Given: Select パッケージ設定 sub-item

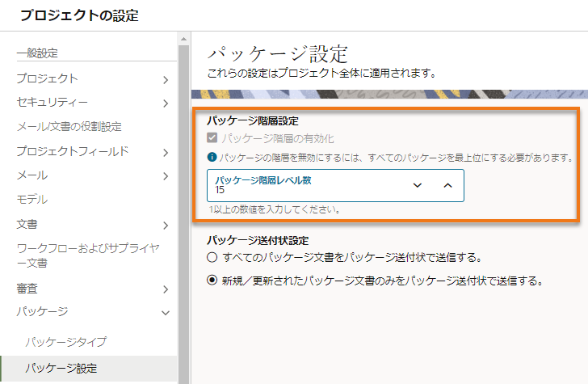Looking at the screenshot, I should (x=89, y=368).
